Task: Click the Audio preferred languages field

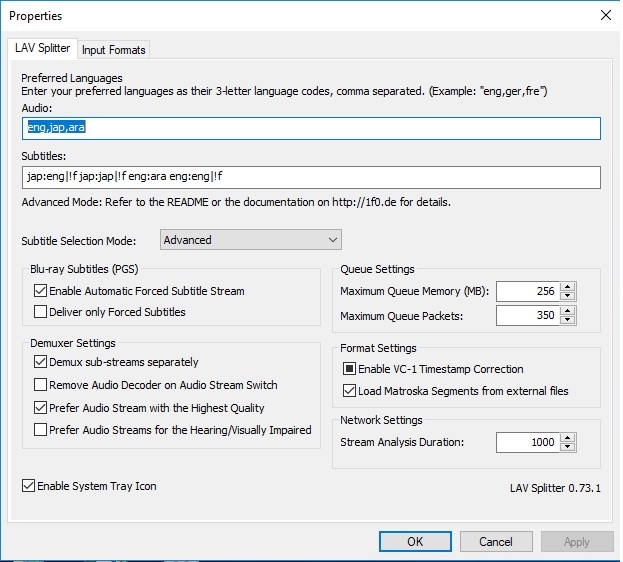Action: [311, 128]
